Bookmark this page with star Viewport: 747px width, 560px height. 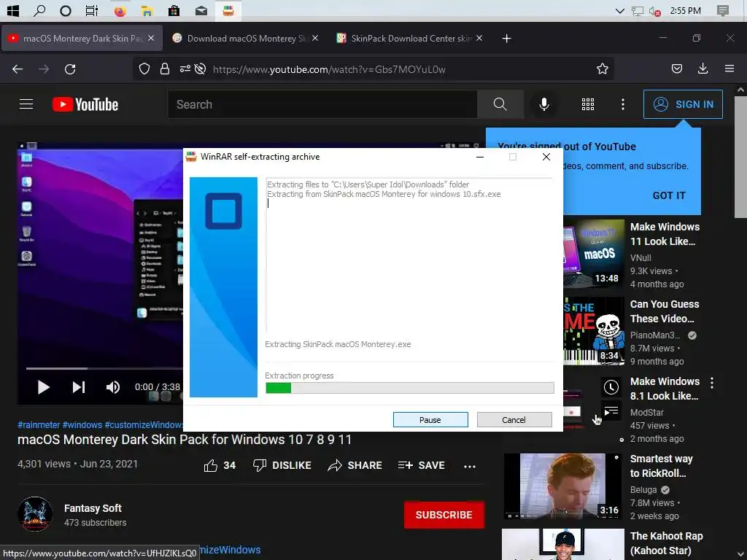pos(602,69)
